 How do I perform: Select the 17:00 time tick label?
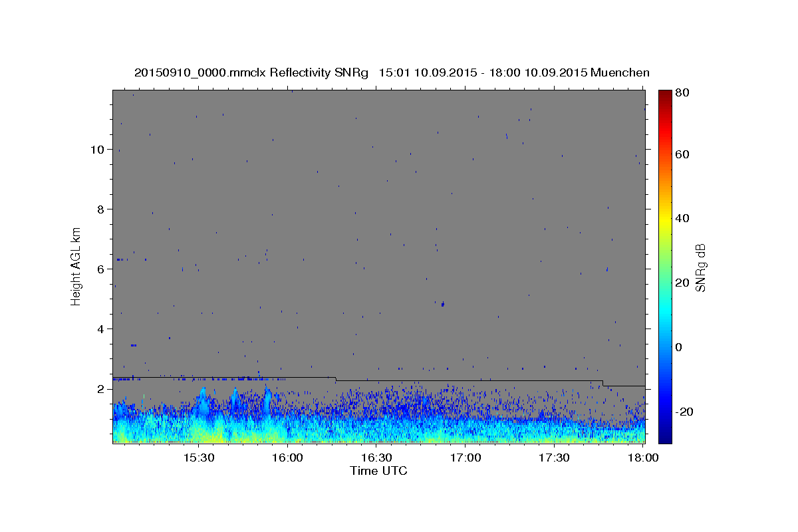[x=465, y=458]
